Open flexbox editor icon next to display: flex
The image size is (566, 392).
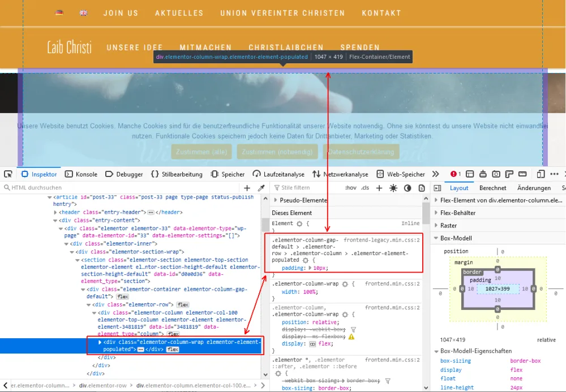pos(312,344)
